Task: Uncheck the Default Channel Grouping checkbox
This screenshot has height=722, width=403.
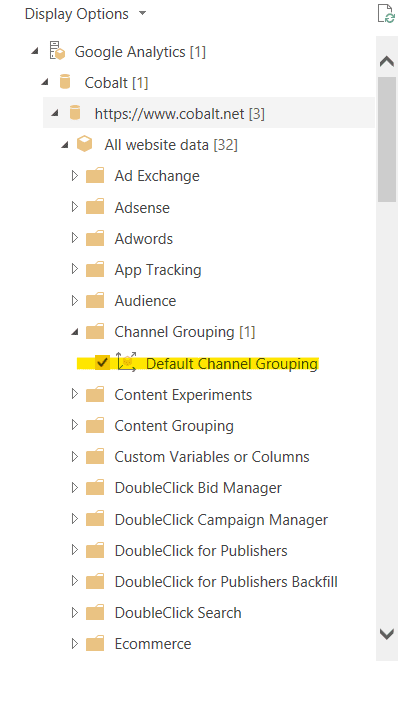Action: click(102, 362)
